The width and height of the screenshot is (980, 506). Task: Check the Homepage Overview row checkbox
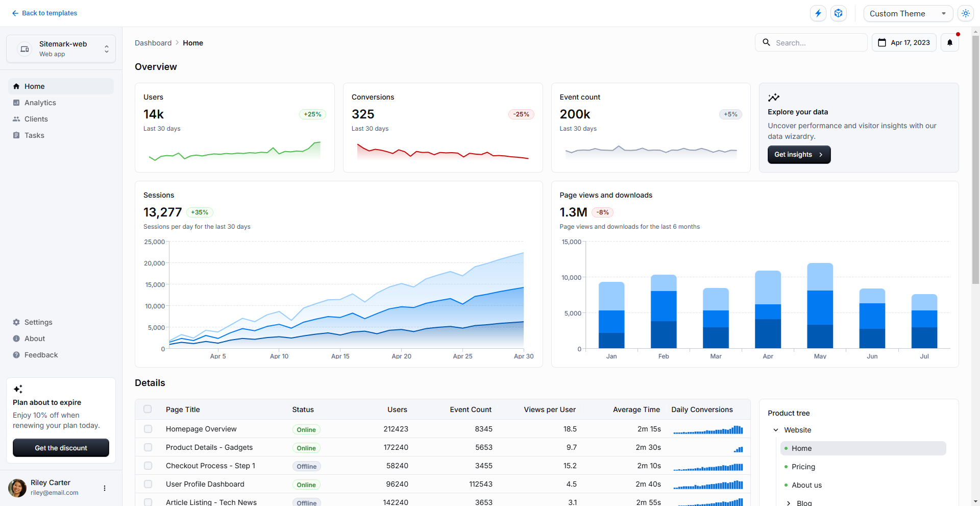148,429
